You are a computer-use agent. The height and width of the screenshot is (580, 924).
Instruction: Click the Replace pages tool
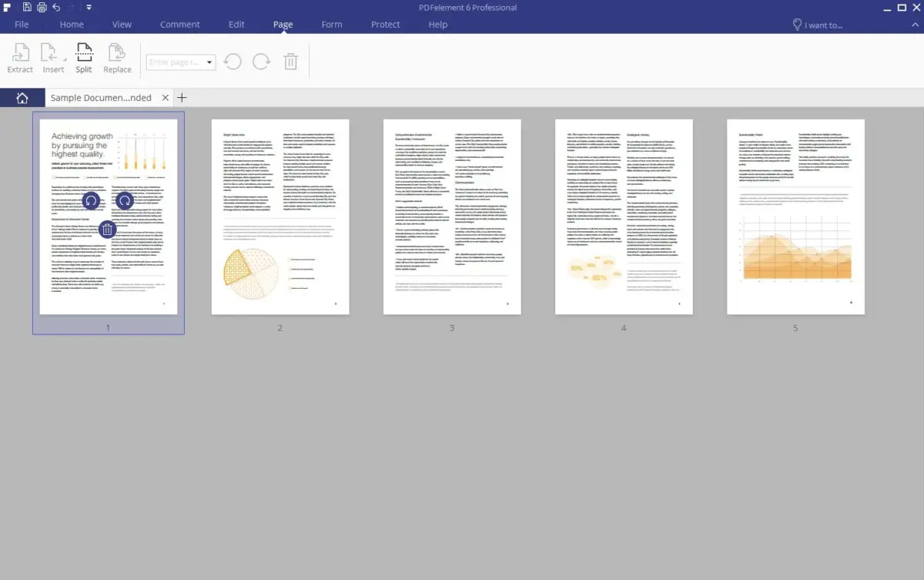(x=117, y=59)
